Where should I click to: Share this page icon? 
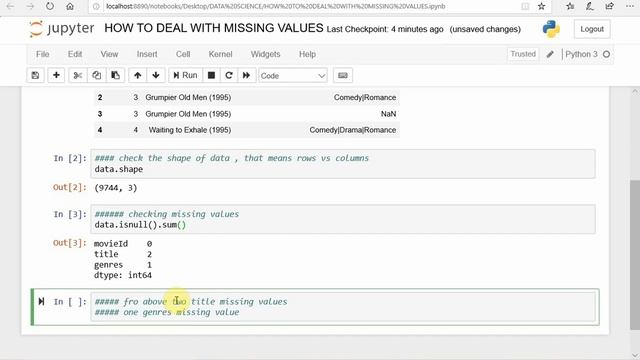pos(609,6)
